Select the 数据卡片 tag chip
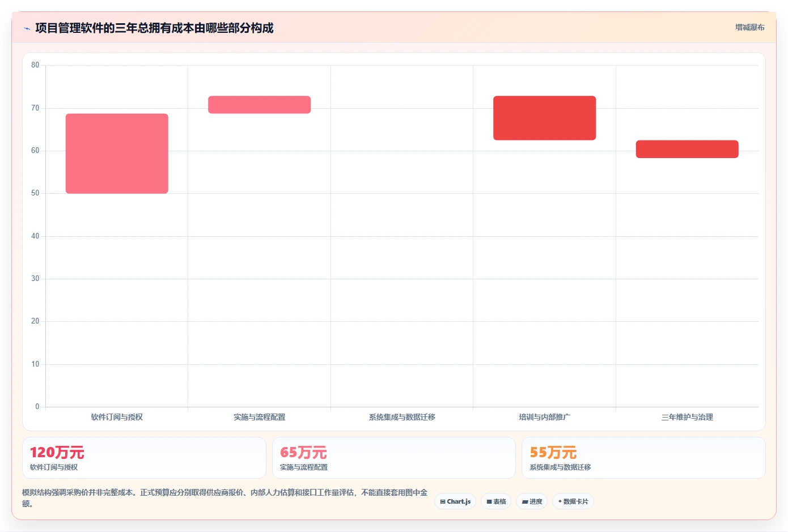This screenshot has height=532, width=788. [x=573, y=501]
